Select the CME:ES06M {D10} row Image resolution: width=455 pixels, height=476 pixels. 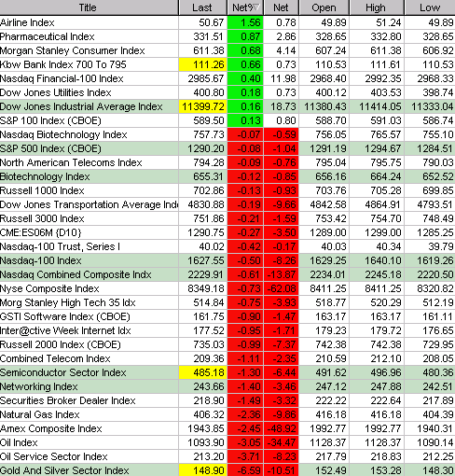coord(227,232)
